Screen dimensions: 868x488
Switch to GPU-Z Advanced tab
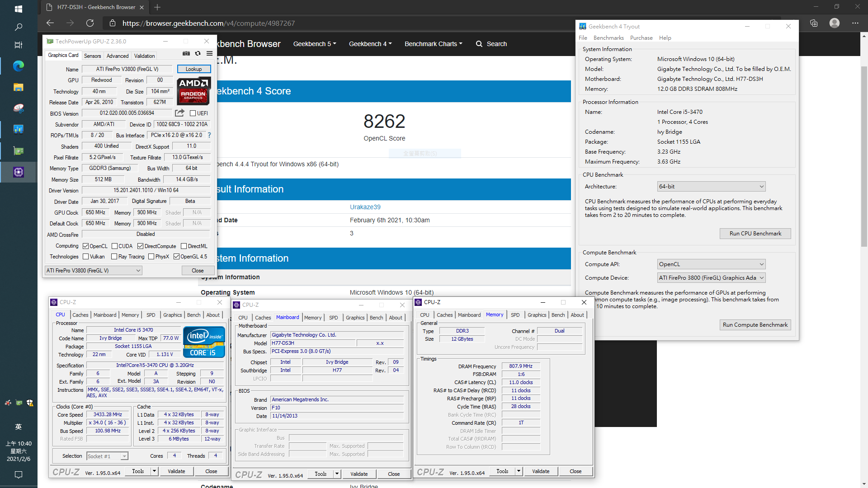[118, 56]
